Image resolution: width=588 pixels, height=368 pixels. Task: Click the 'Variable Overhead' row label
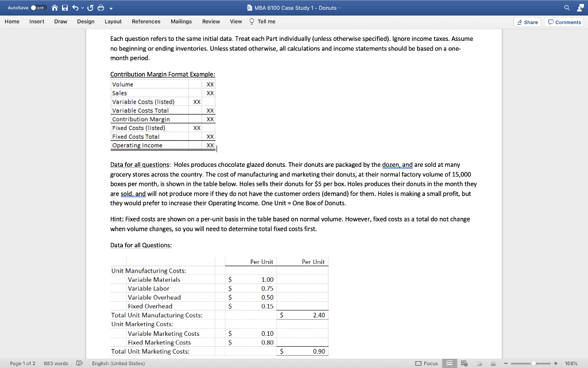[154, 297]
